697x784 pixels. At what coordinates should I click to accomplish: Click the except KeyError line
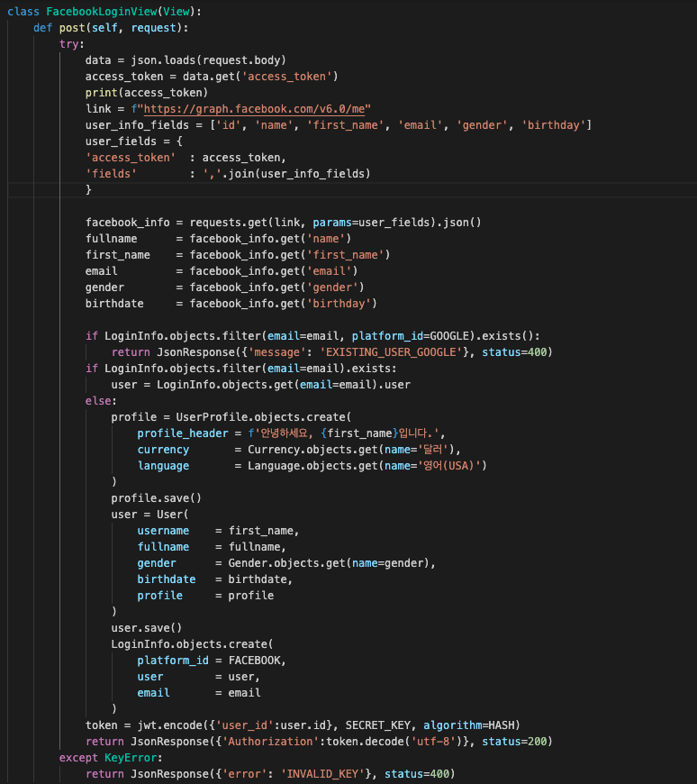111,758
